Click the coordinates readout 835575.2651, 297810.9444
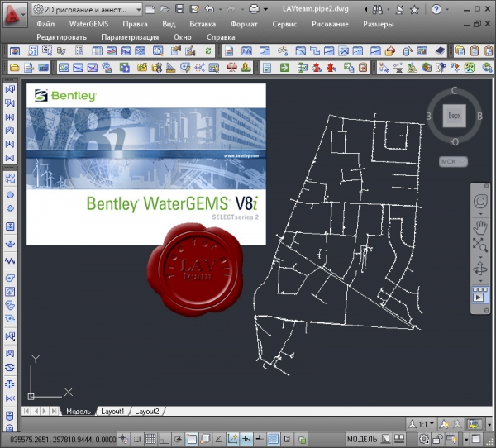This screenshot has height=448, width=496. [63, 440]
